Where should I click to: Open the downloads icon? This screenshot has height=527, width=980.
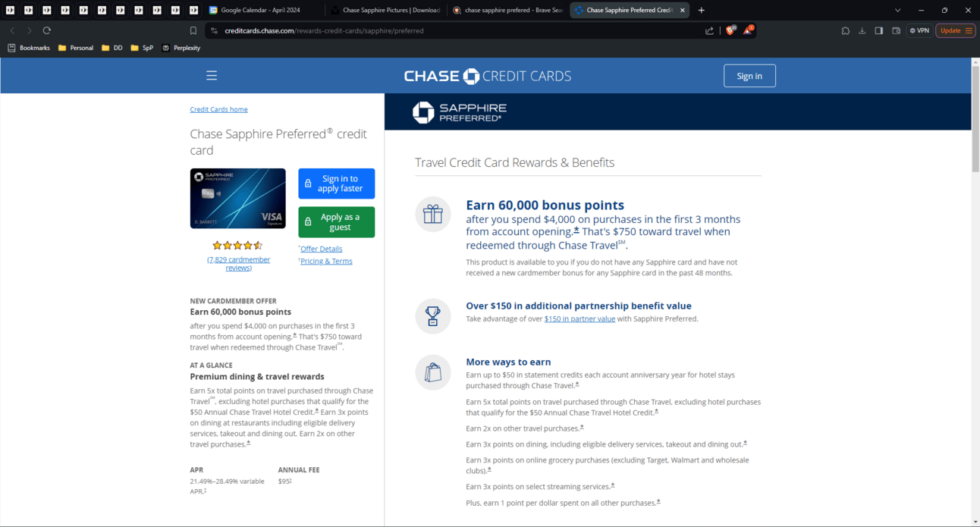click(x=862, y=30)
